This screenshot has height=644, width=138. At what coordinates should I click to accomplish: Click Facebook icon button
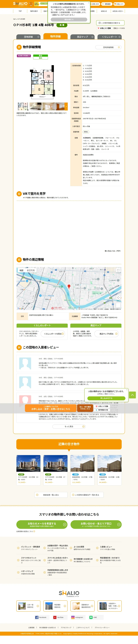(42, 617)
